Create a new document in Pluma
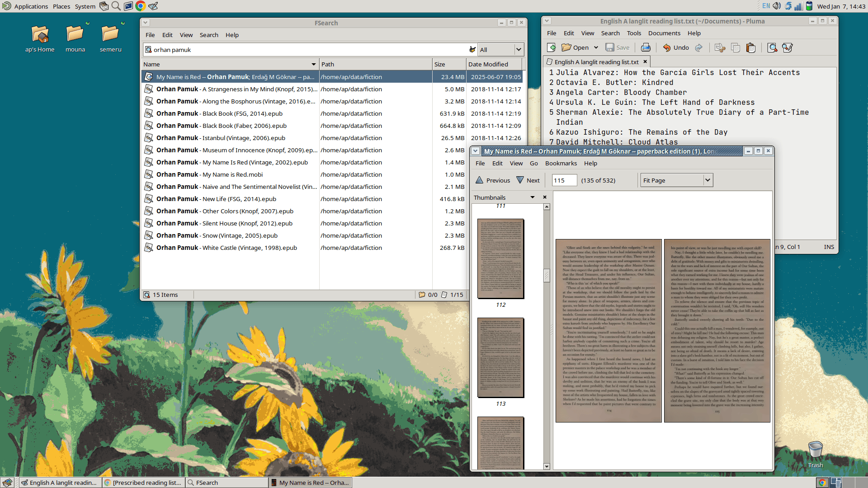 (551, 47)
